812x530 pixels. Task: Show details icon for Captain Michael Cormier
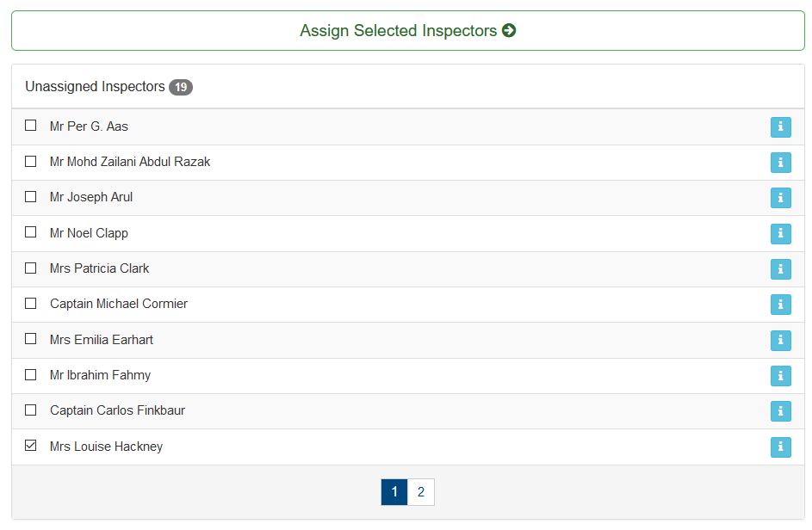tap(780, 305)
